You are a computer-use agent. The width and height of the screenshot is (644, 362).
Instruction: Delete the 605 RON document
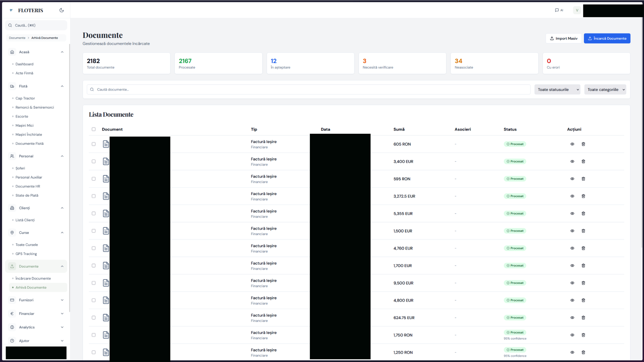tap(583, 144)
